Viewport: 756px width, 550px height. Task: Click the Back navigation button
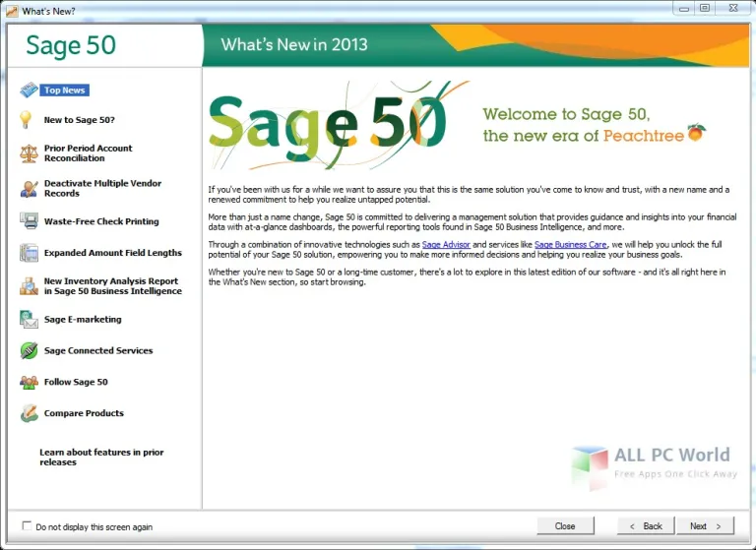[x=646, y=526]
